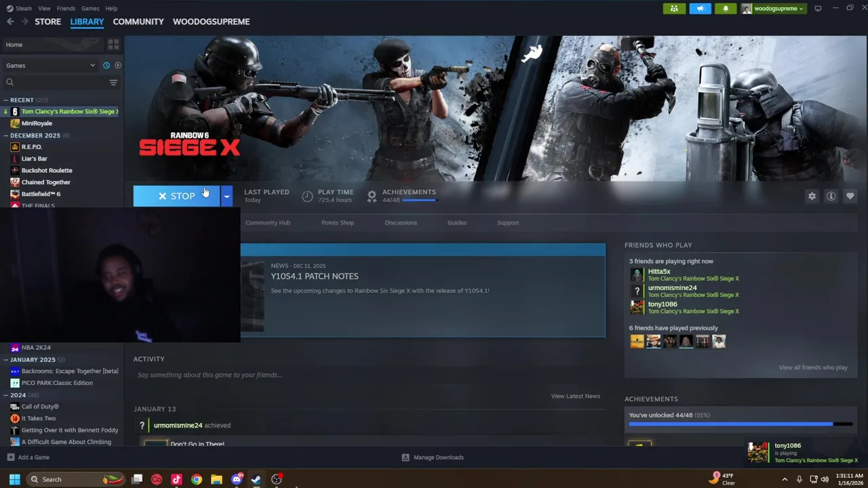Screen dimensions: 868x488
Task: Click the activity comment input field
Action: 370,375
